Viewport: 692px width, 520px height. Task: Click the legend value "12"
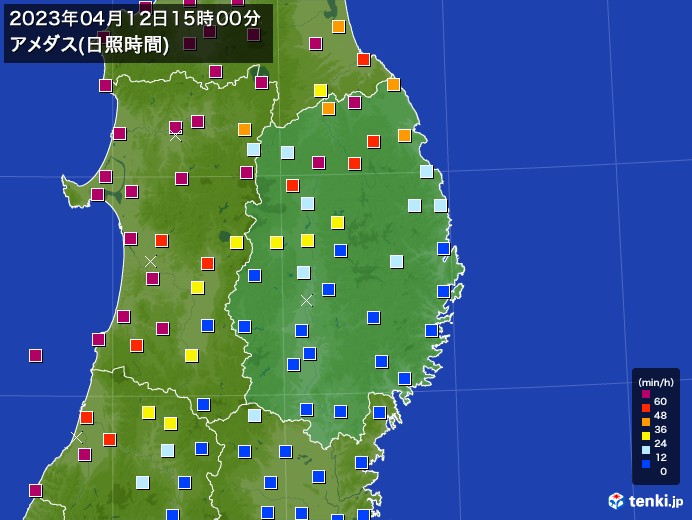(660, 457)
